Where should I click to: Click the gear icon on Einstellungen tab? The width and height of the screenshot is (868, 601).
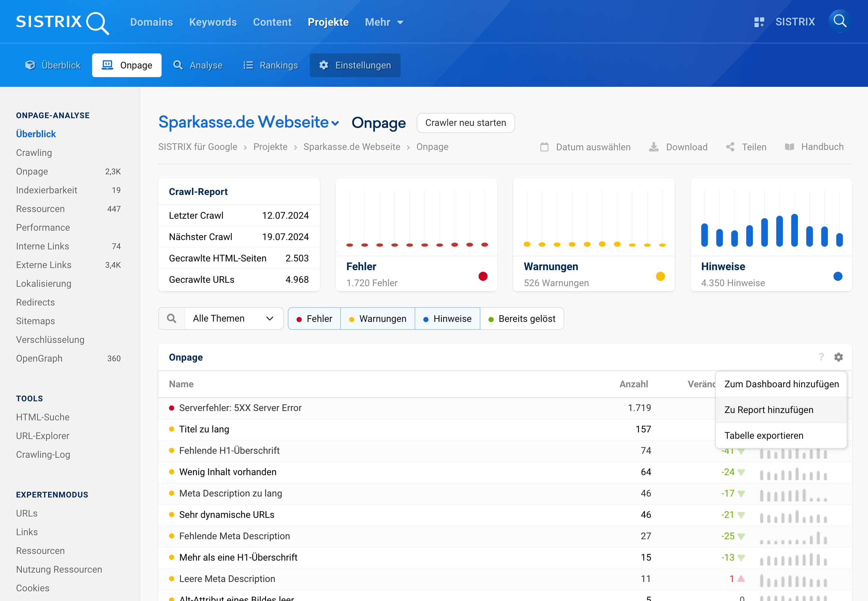pyautogui.click(x=324, y=65)
